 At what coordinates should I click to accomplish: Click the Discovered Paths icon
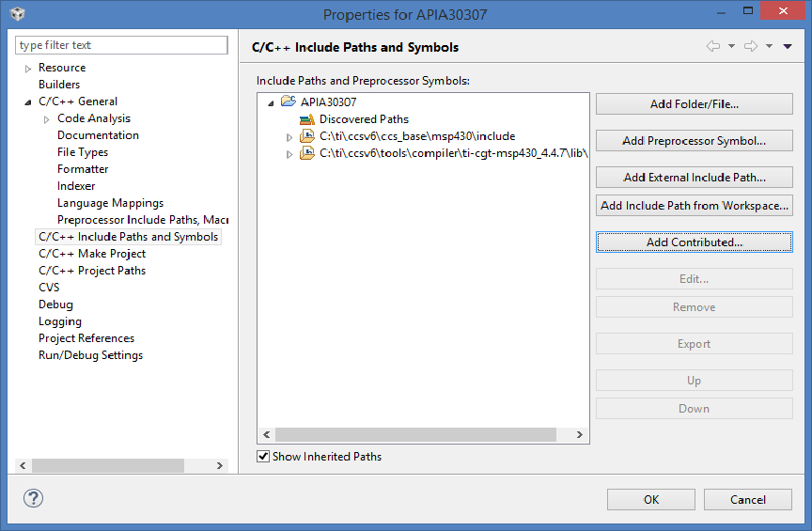tap(307, 119)
